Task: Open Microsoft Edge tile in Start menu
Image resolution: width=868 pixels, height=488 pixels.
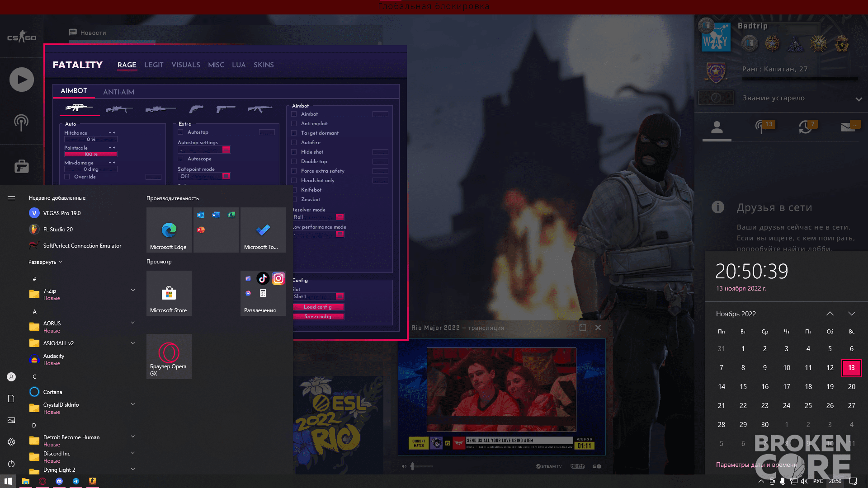Action: 169,230
